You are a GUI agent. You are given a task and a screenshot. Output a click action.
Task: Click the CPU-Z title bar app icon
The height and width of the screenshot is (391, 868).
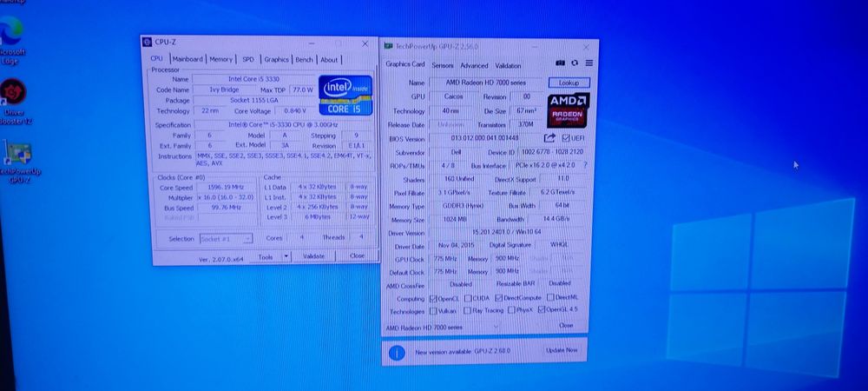(x=147, y=42)
